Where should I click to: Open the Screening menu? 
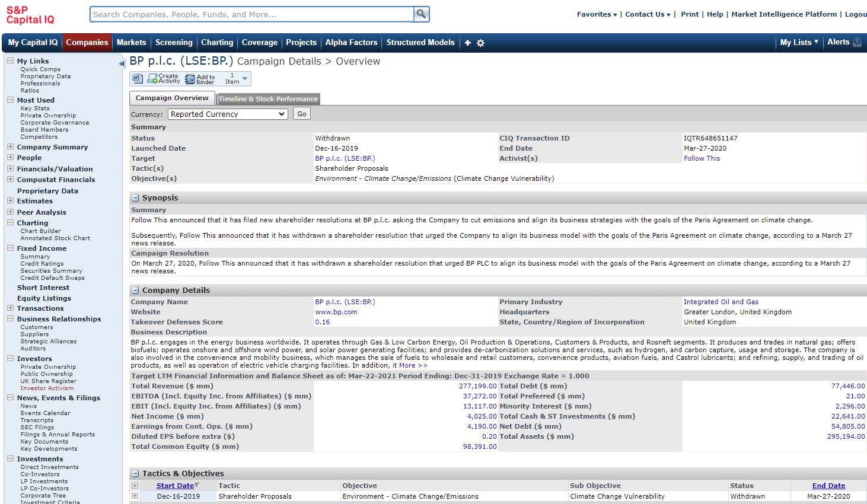(174, 42)
